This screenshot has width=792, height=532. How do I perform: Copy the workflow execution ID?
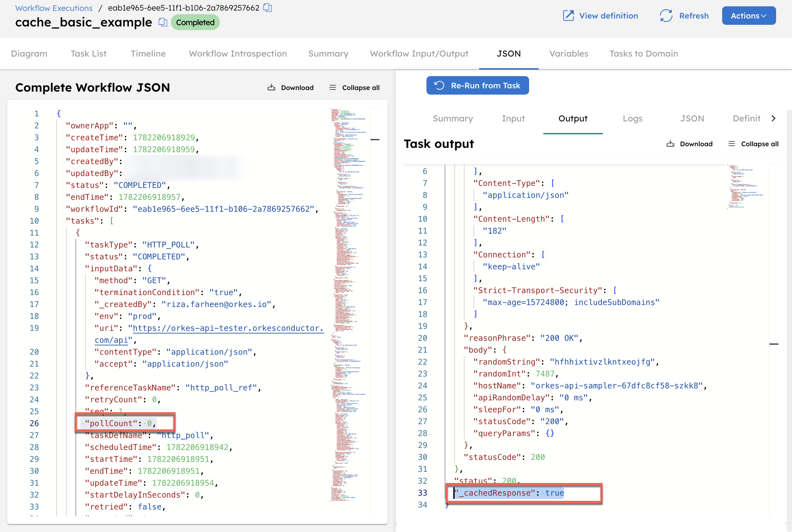pyautogui.click(x=268, y=8)
